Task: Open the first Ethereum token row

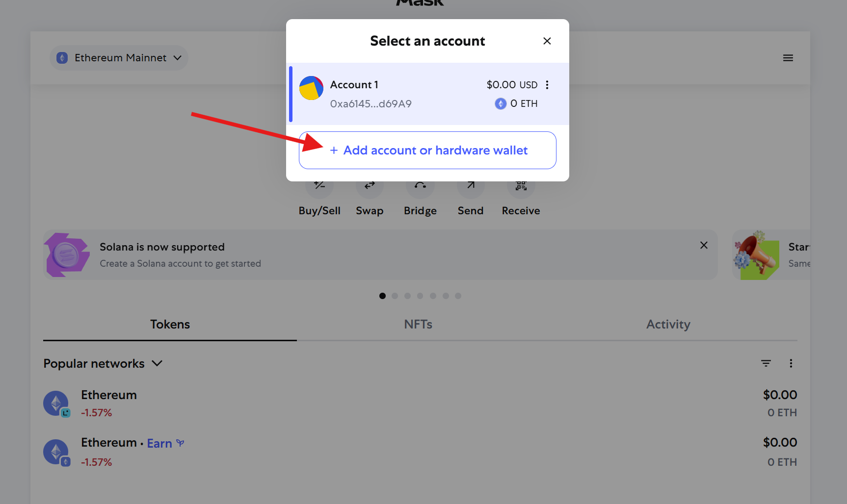Action: click(x=420, y=403)
